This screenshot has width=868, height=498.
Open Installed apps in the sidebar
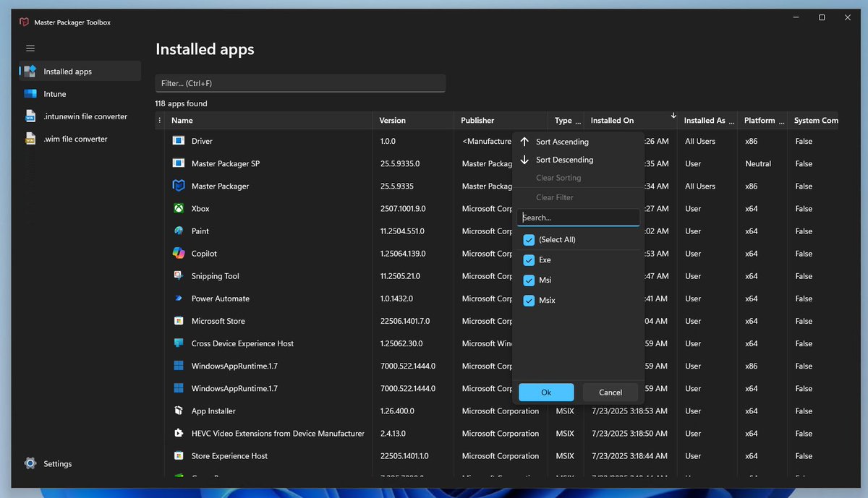pyautogui.click(x=80, y=71)
